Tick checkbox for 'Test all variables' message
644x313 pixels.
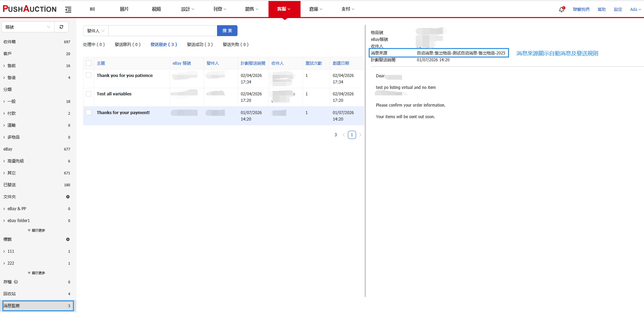tap(89, 94)
